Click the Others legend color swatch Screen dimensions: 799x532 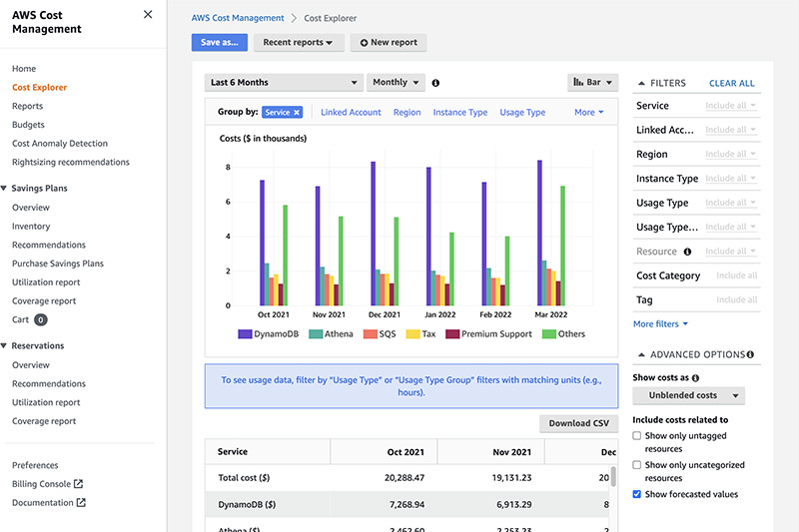pos(549,334)
